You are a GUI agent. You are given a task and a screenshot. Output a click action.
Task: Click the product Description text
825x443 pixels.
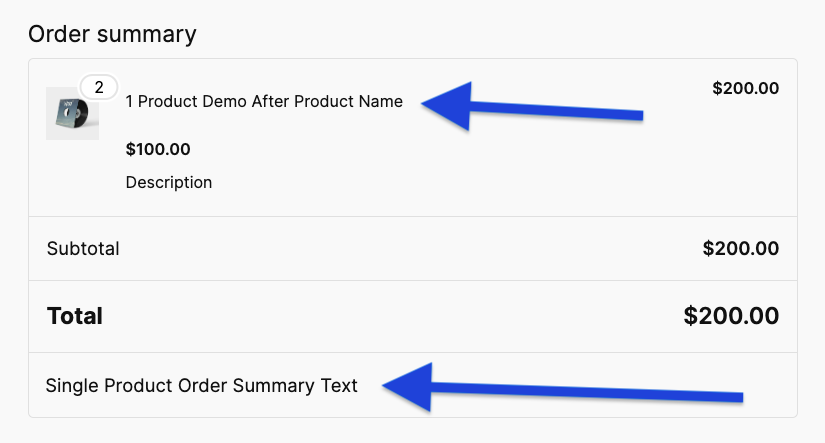coord(169,182)
